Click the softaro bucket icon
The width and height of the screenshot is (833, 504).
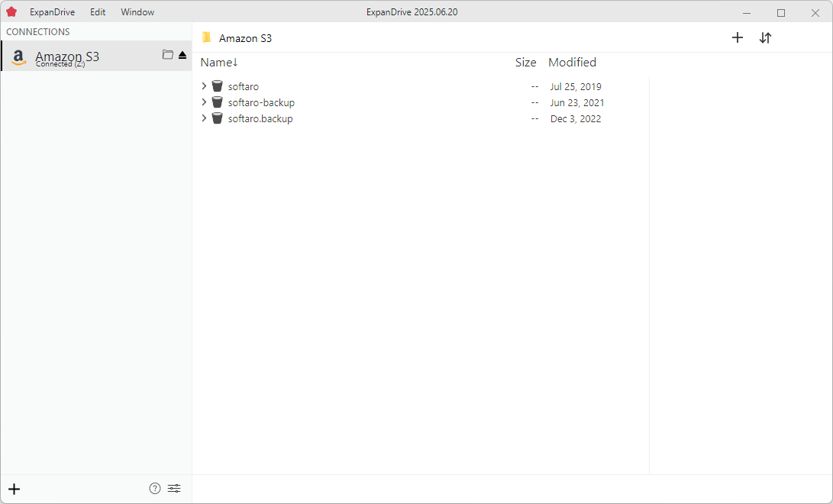[218, 86]
